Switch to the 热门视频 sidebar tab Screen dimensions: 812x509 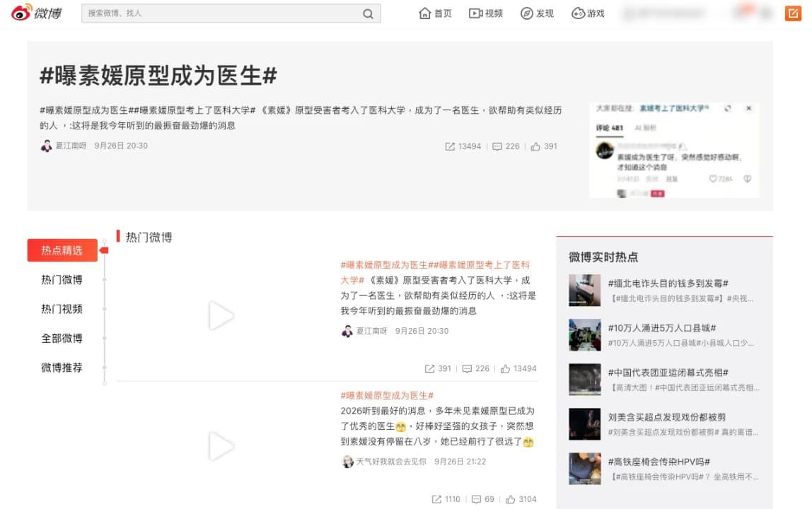(x=62, y=309)
